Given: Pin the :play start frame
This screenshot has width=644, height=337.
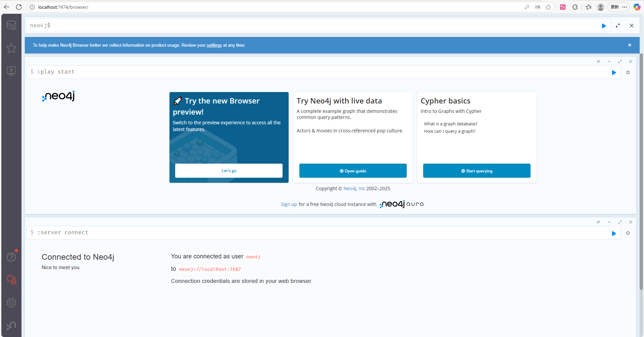Looking at the screenshot, I should (598, 61).
